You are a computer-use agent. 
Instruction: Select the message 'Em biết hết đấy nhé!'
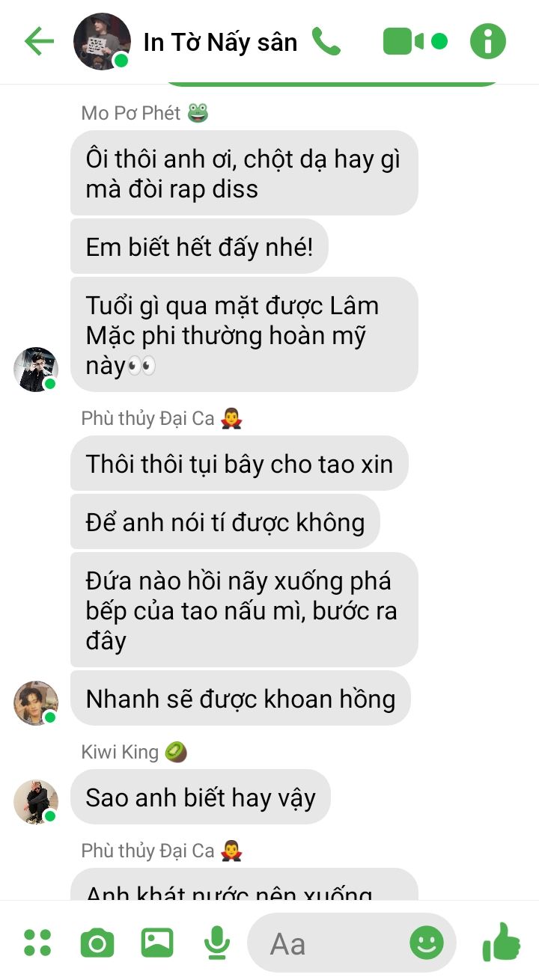point(199,246)
